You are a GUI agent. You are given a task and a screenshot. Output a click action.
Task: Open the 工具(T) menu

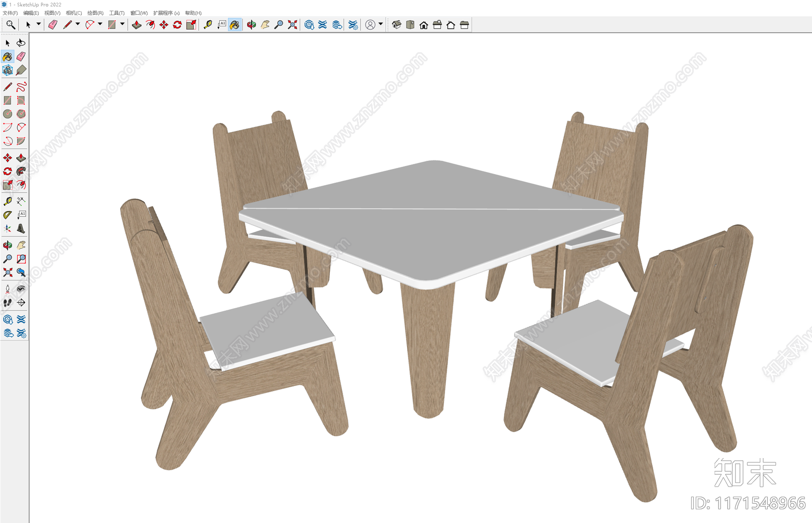[117, 13]
